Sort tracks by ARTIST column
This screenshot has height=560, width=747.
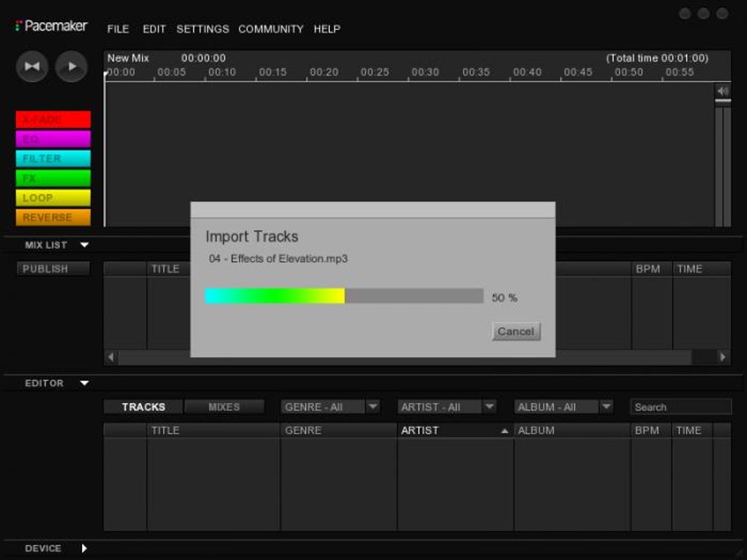click(x=456, y=430)
